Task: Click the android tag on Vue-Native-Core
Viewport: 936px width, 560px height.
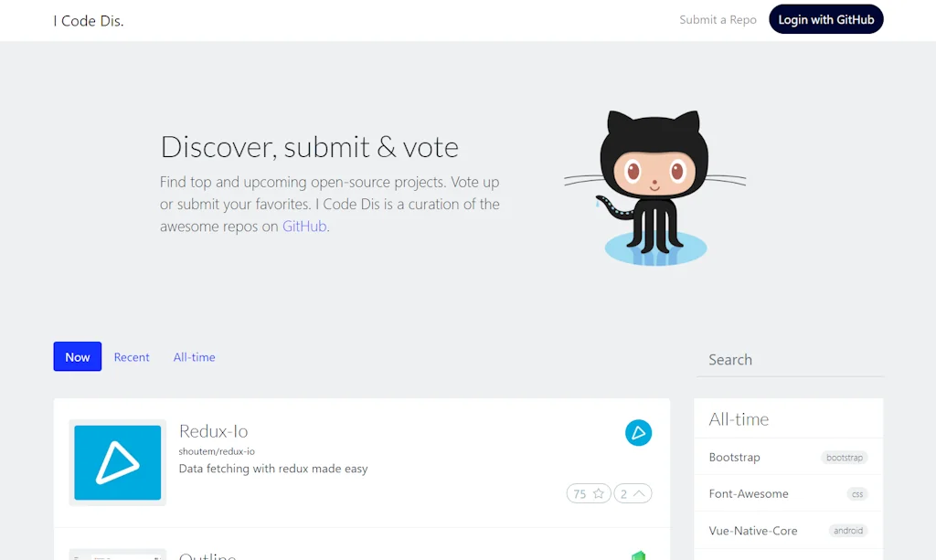Action: coord(848,530)
